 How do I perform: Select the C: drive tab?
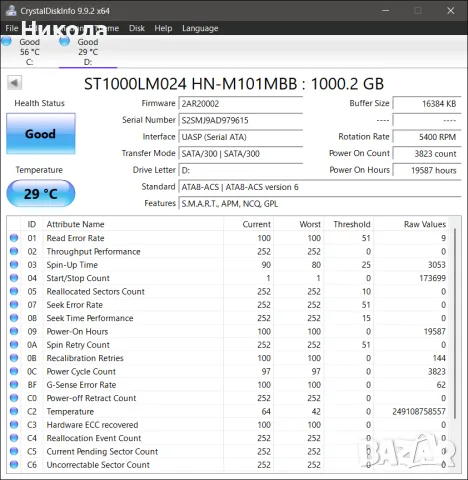[x=29, y=52]
